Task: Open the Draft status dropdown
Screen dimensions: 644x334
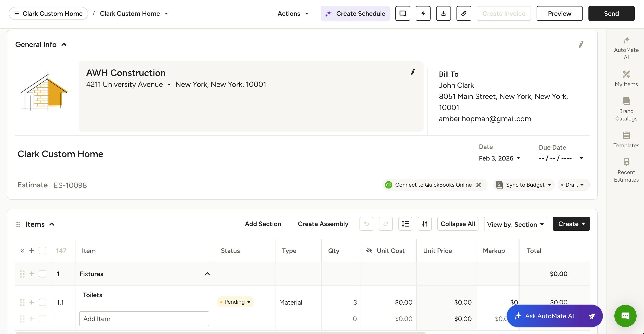Action: 573,185
